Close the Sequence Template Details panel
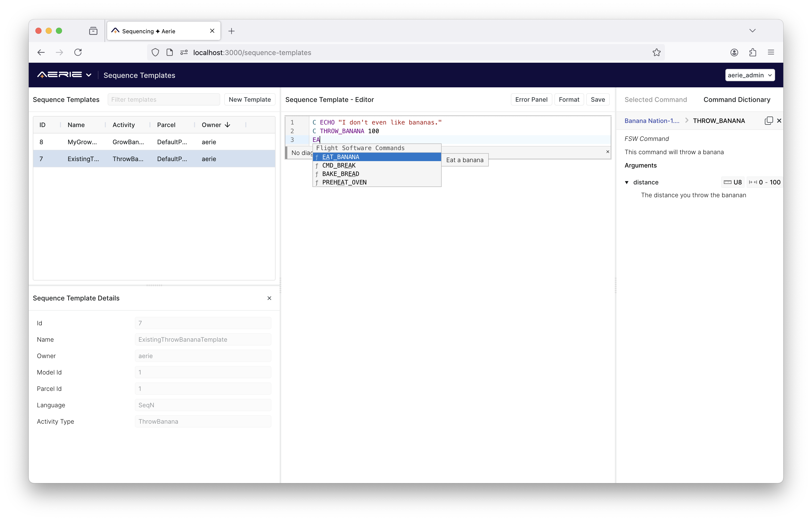 click(x=269, y=298)
